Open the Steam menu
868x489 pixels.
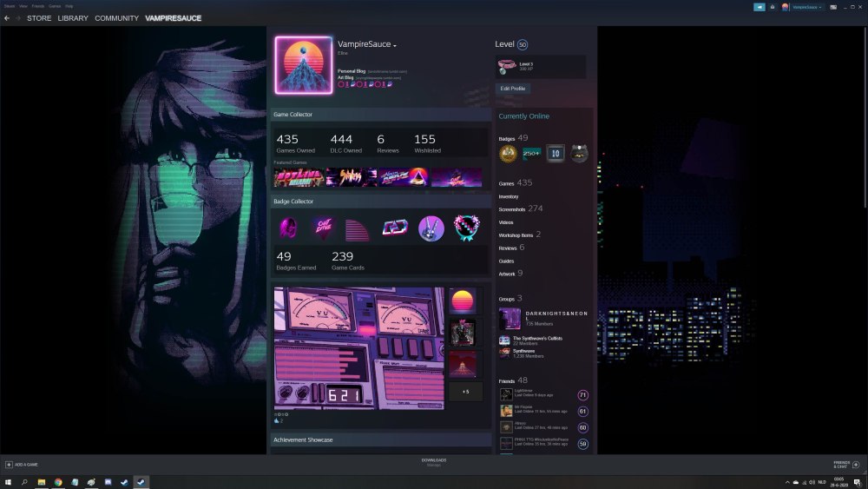pos(10,6)
